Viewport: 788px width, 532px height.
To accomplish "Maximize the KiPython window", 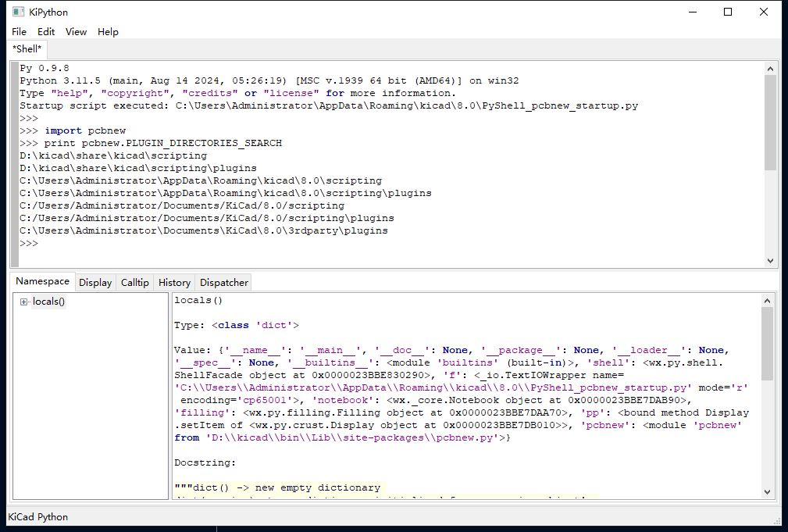I will pos(728,12).
